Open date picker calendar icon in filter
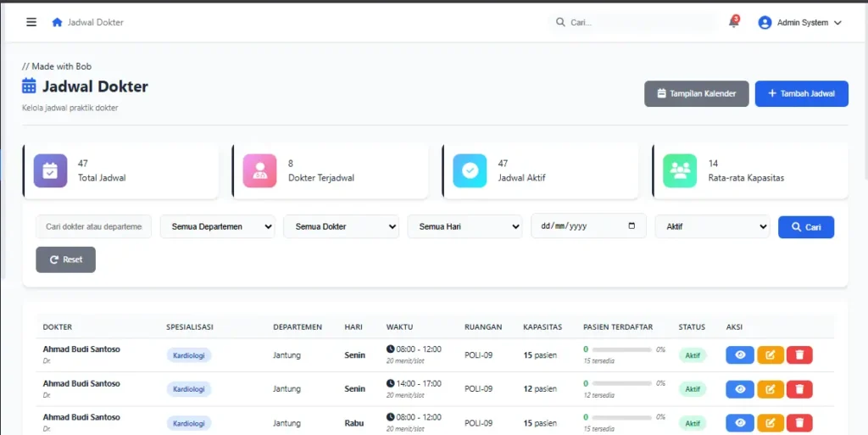 click(632, 226)
